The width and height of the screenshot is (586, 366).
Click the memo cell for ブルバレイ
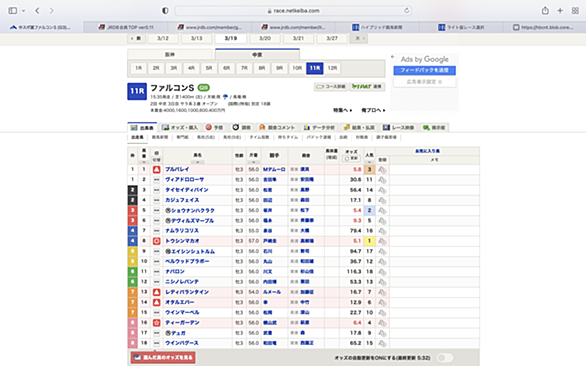pos(434,170)
